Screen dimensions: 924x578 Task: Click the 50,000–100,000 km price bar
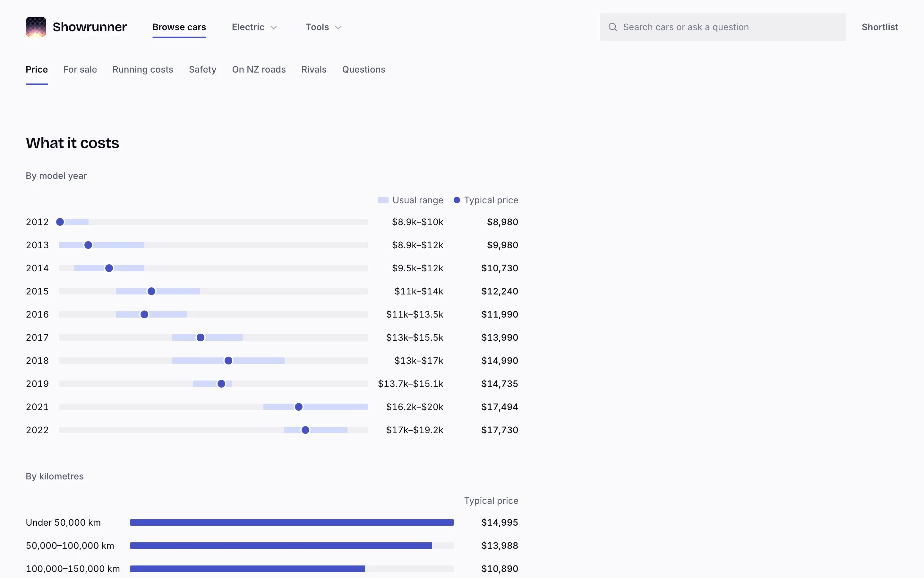[281, 546]
